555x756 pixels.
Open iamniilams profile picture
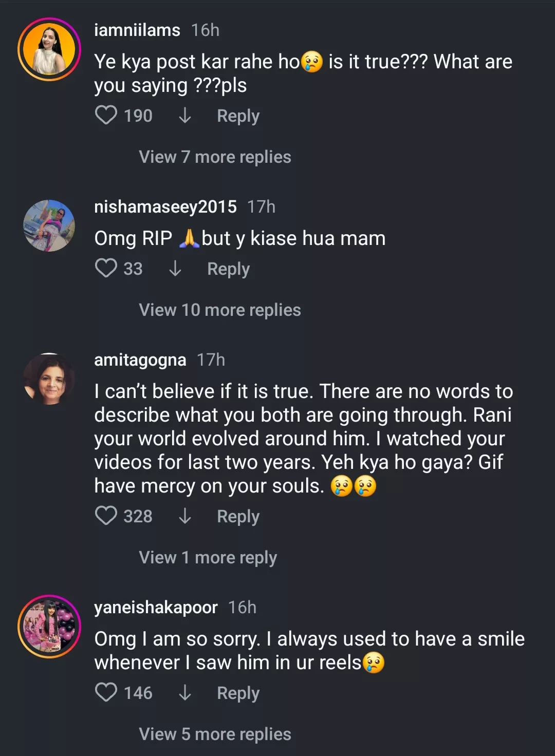pyautogui.click(x=49, y=49)
